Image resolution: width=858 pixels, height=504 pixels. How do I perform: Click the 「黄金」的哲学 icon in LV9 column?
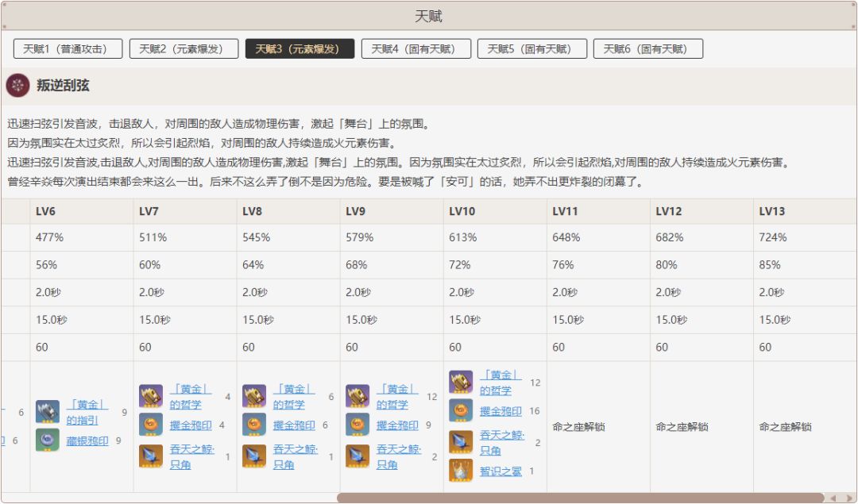tap(357, 396)
